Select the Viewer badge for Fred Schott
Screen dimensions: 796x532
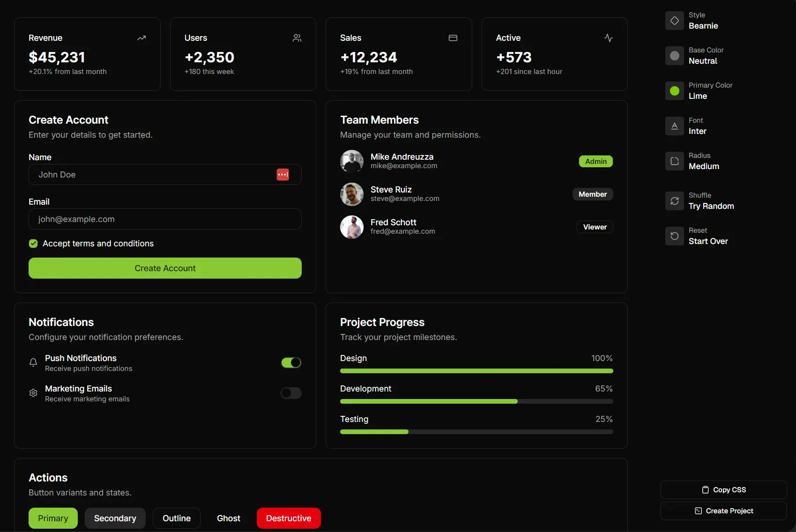pyautogui.click(x=595, y=227)
